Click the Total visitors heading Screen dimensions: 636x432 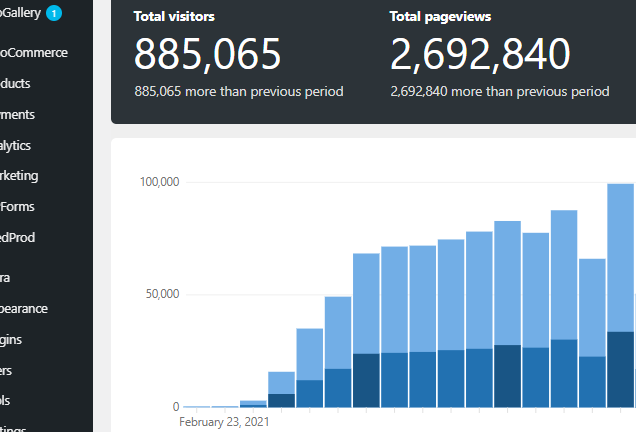(x=174, y=17)
